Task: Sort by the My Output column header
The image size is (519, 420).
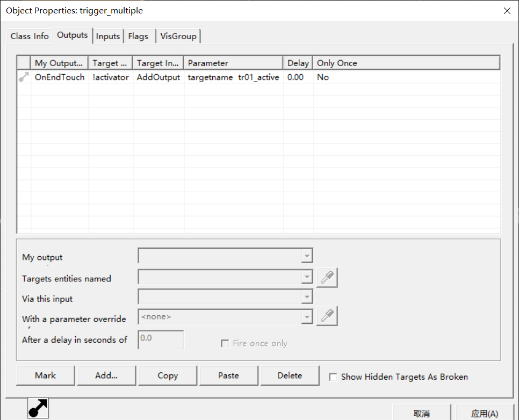Action: [x=59, y=63]
